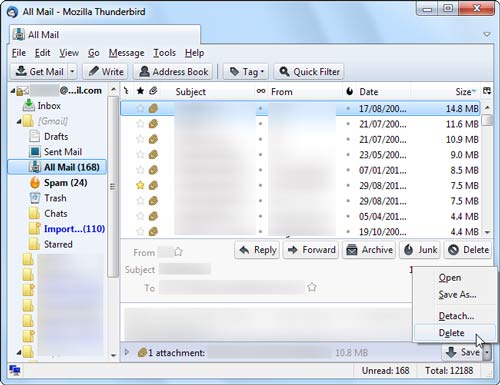Image resolution: width=500 pixels, height=385 pixels.
Task: Open the Spam (24) folder
Action: tap(58, 183)
